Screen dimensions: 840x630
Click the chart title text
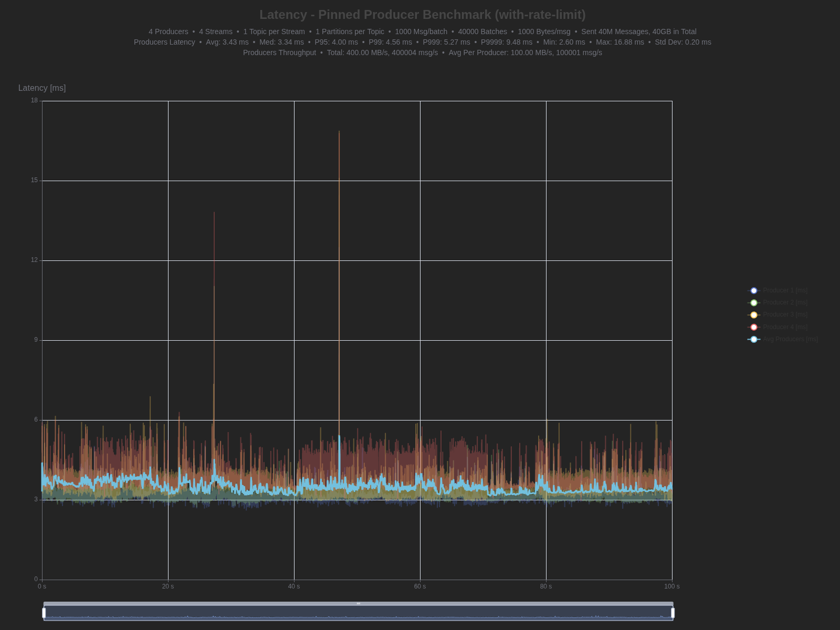tap(422, 15)
